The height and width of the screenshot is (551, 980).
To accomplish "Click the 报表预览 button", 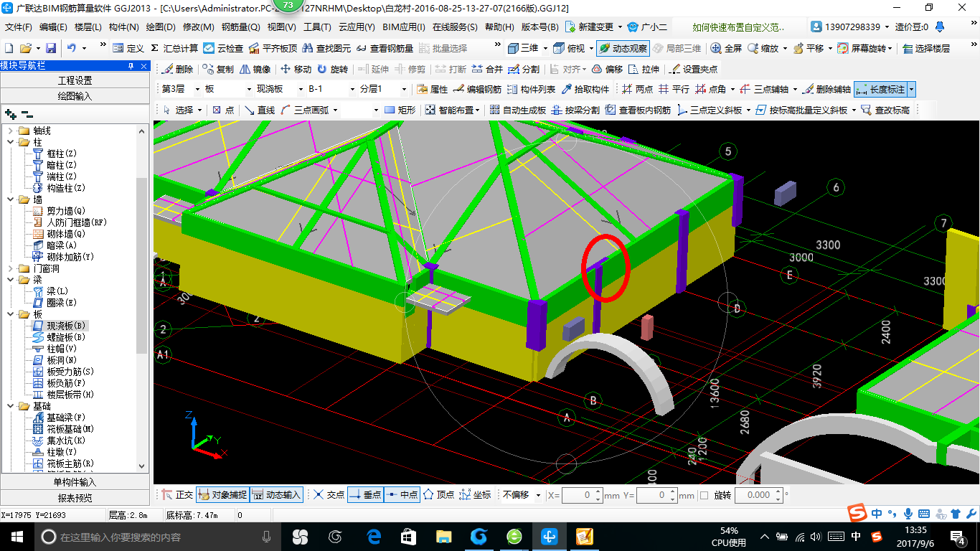I will pos(75,497).
